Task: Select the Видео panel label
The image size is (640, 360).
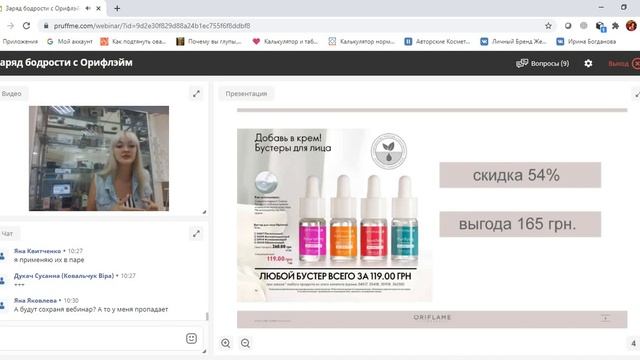Action: point(11,93)
